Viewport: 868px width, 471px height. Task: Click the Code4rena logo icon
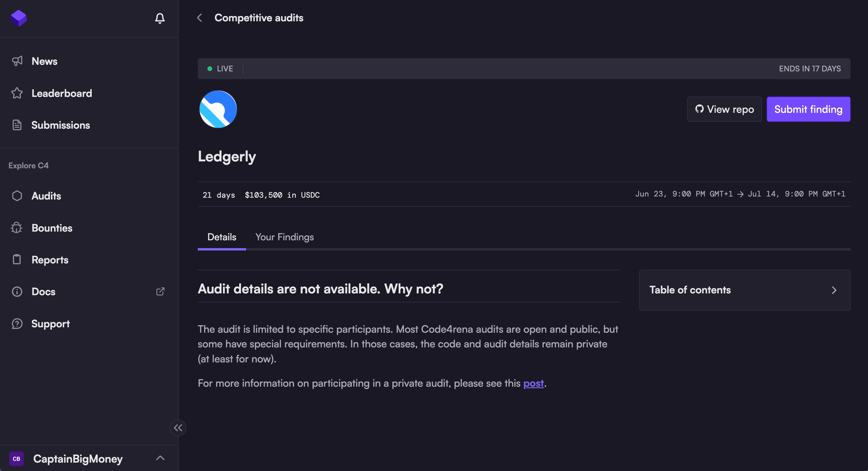(x=19, y=18)
